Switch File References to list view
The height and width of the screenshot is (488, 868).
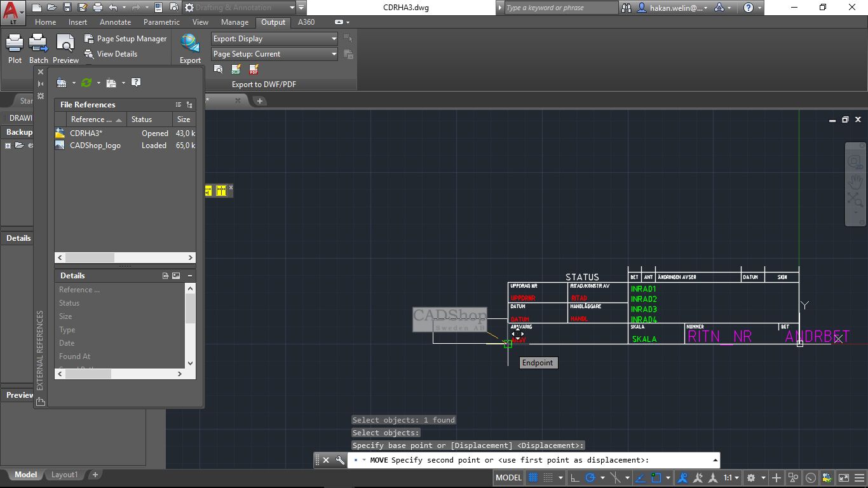click(x=179, y=105)
